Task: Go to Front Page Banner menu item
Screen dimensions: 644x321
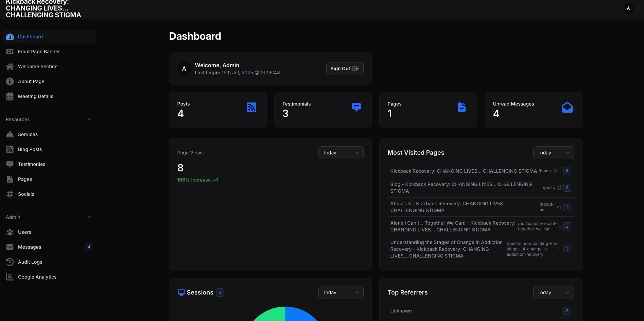Action: click(39, 52)
